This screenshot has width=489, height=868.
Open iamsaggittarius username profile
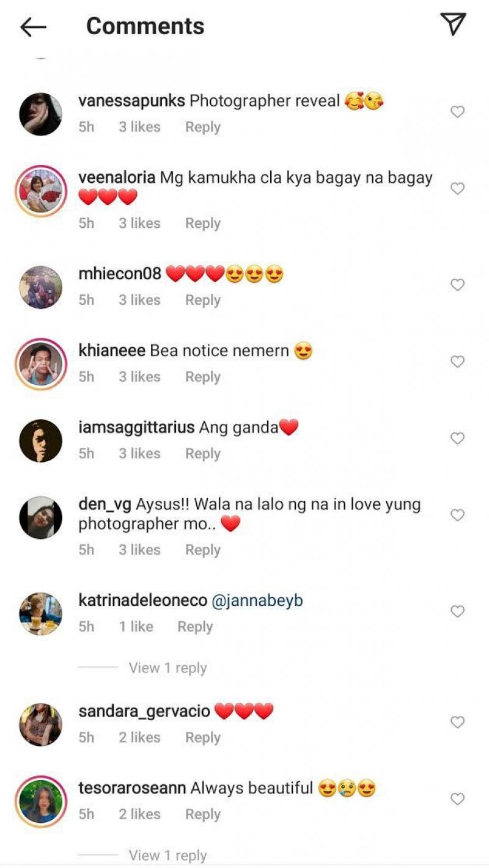pos(136,428)
